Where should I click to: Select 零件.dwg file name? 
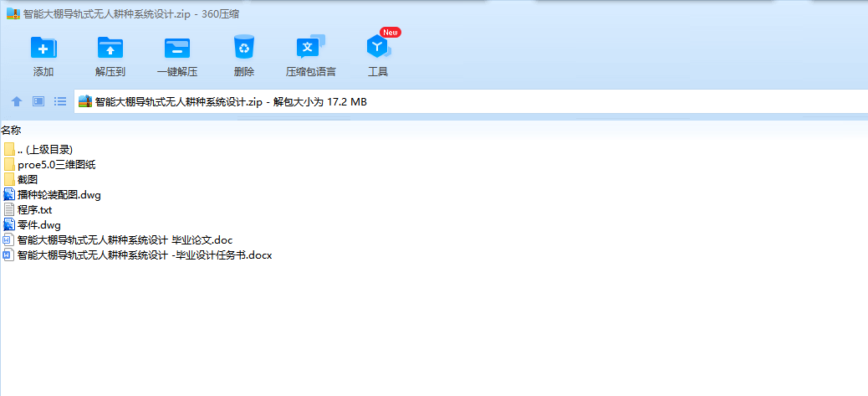(x=39, y=225)
